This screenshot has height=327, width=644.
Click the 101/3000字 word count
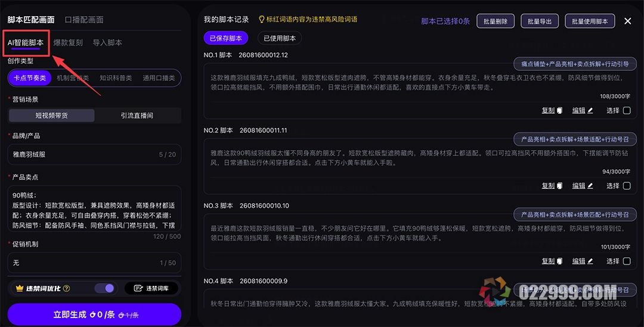pos(615,247)
